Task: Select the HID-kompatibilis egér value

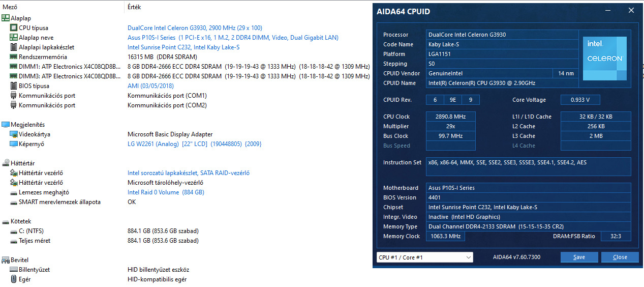Action: click(158, 279)
